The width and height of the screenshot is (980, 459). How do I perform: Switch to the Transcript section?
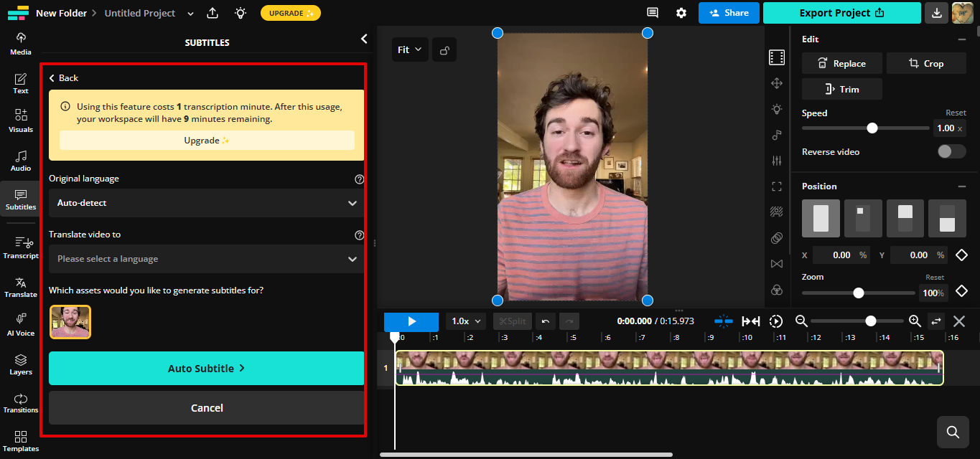pos(20,247)
